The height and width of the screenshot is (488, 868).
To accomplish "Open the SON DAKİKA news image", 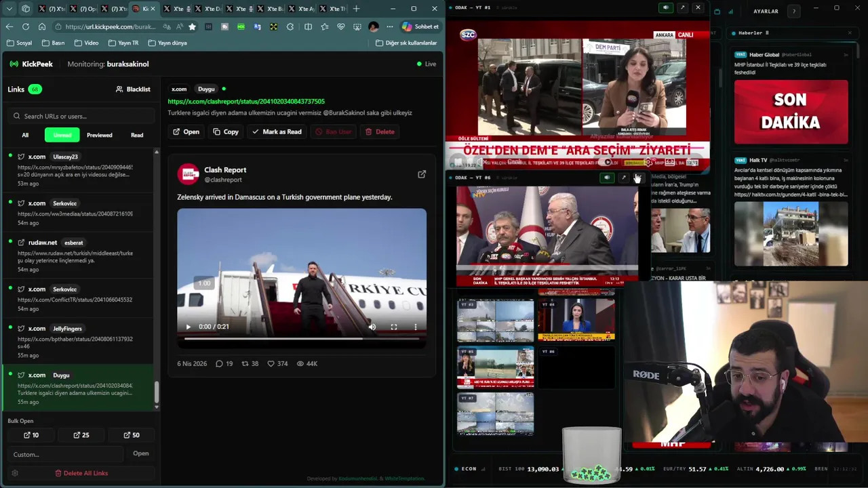I will pos(791,112).
